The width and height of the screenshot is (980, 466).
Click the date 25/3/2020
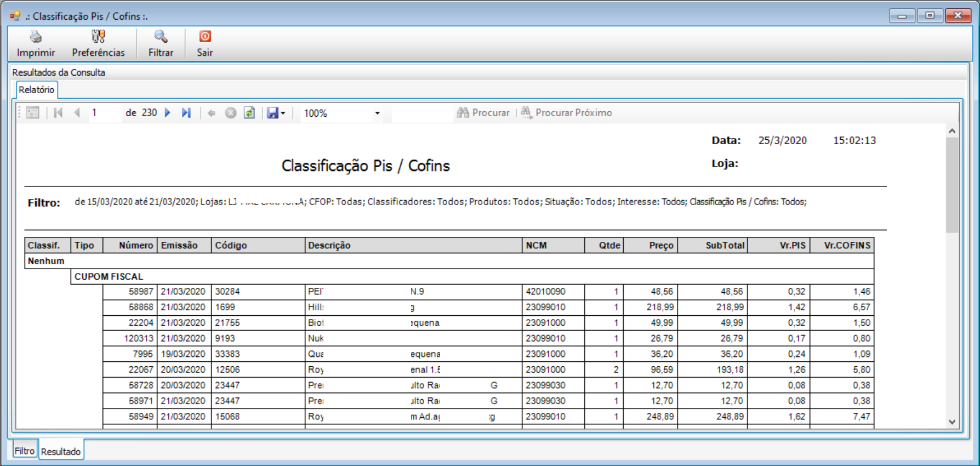(783, 140)
